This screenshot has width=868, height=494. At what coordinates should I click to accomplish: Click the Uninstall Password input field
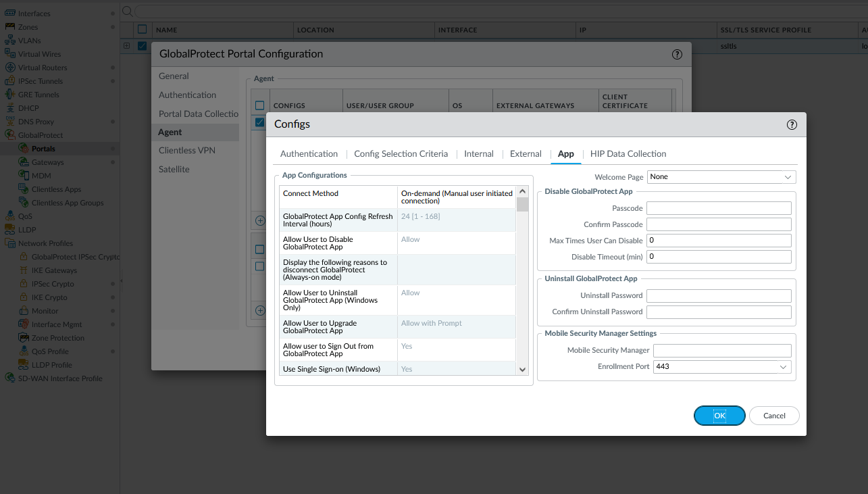pos(719,296)
